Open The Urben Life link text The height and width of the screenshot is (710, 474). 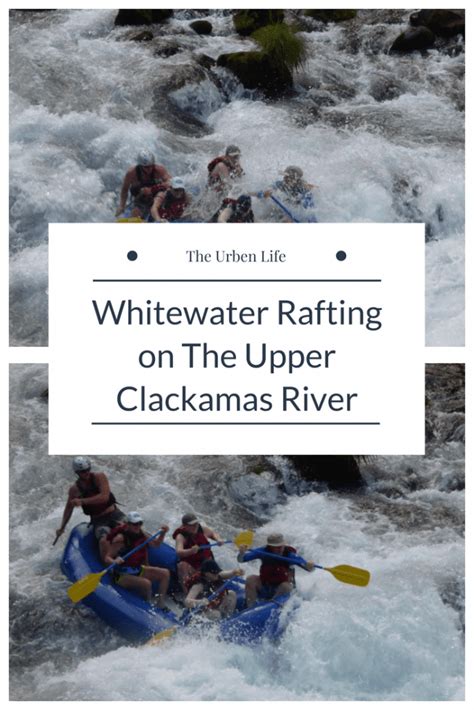coord(236,256)
